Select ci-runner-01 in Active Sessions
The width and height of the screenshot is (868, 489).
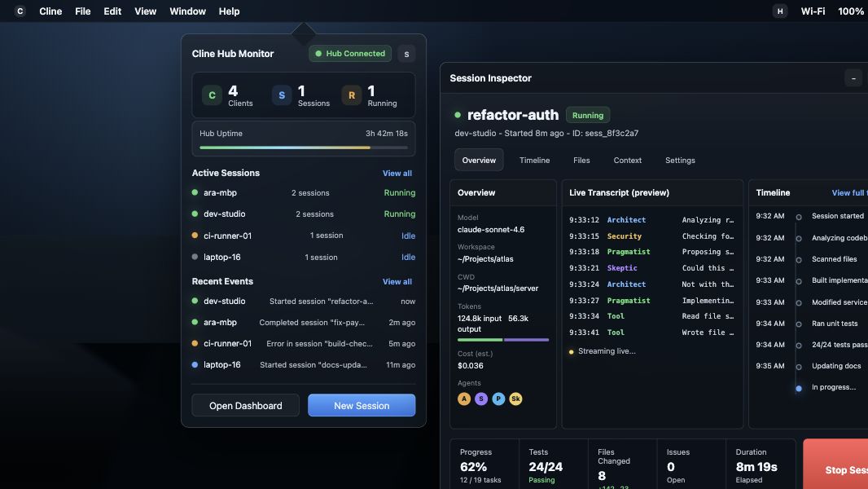click(304, 236)
